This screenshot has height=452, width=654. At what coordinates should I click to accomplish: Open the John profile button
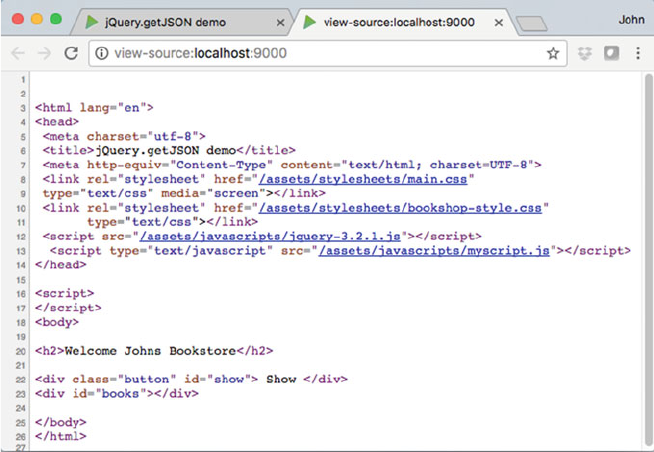click(x=631, y=20)
